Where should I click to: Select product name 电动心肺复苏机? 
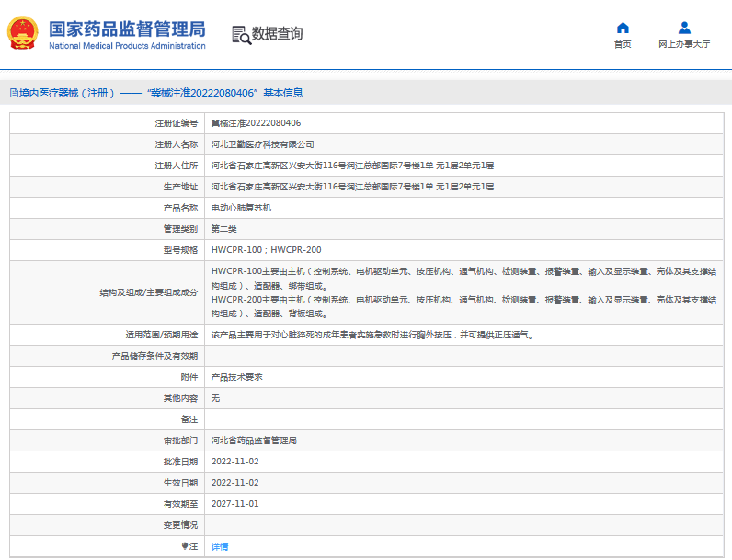(241, 208)
